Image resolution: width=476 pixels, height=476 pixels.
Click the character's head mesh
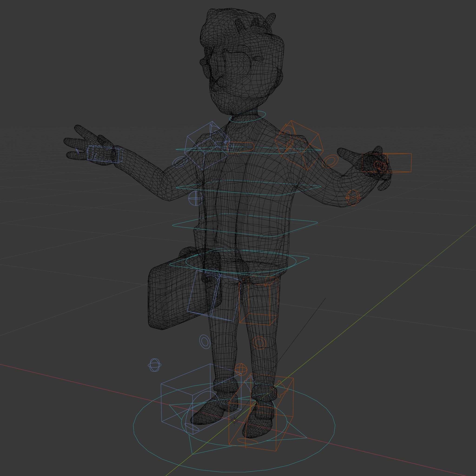241,62
